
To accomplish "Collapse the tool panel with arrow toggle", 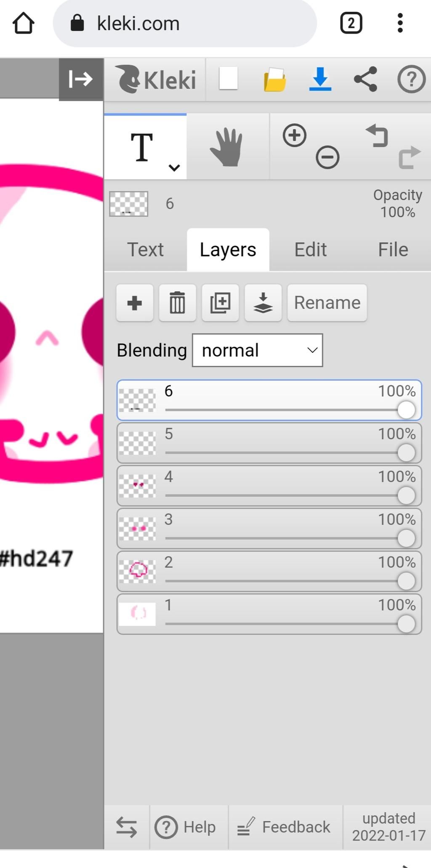I will pyautogui.click(x=81, y=79).
